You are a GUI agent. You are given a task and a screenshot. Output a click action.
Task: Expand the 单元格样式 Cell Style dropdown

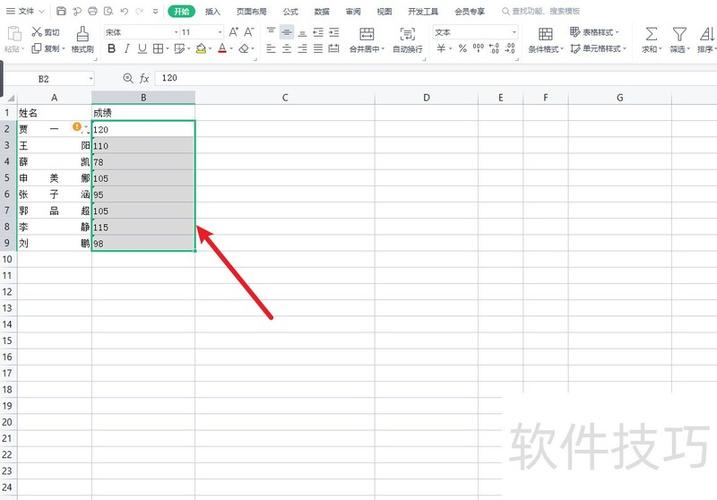pos(624,48)
